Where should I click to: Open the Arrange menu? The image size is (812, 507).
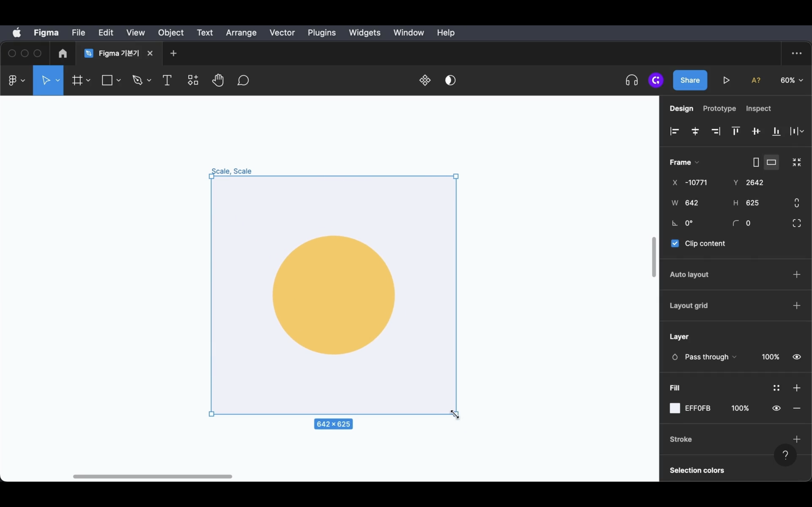pyautogui.click(x=241, y=32)
